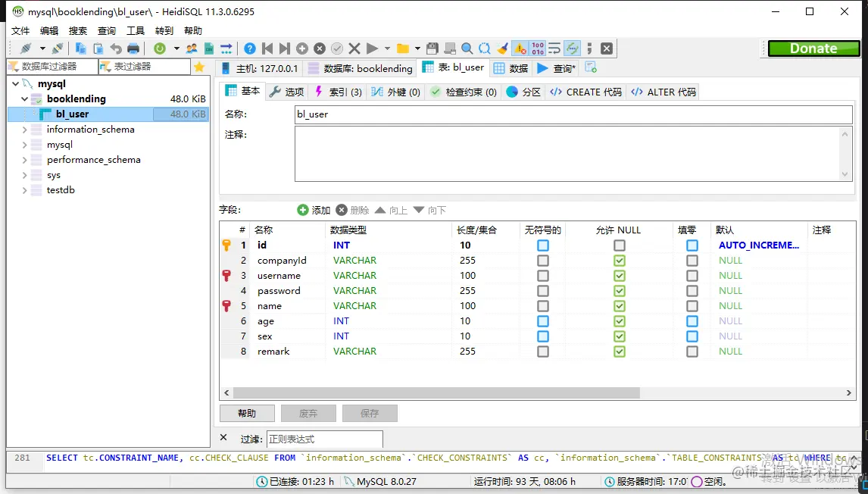Open the 文件 menu
This screenshot has width=868, height=494.
click(x=20, y=31)
